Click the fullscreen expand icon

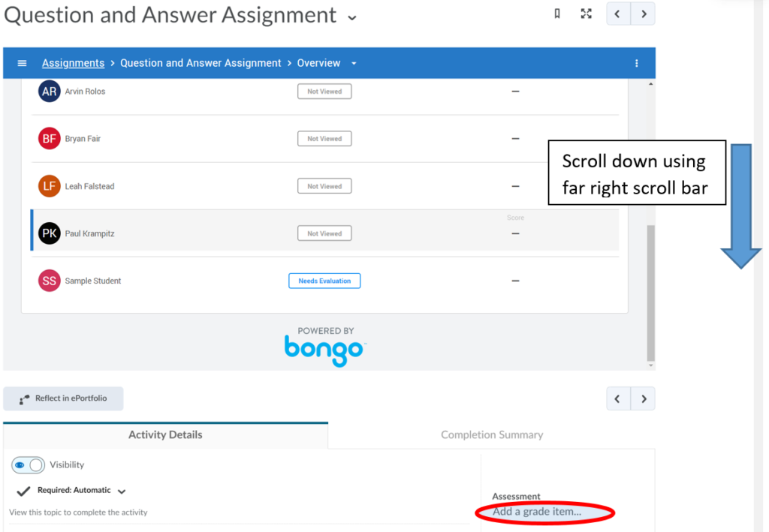587,14
